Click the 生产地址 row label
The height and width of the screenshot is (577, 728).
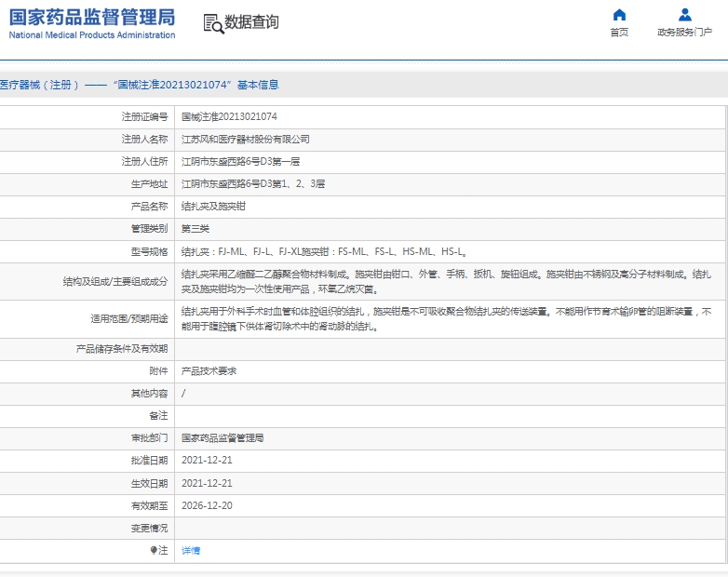pyautogui.click(x=149, y=184)
